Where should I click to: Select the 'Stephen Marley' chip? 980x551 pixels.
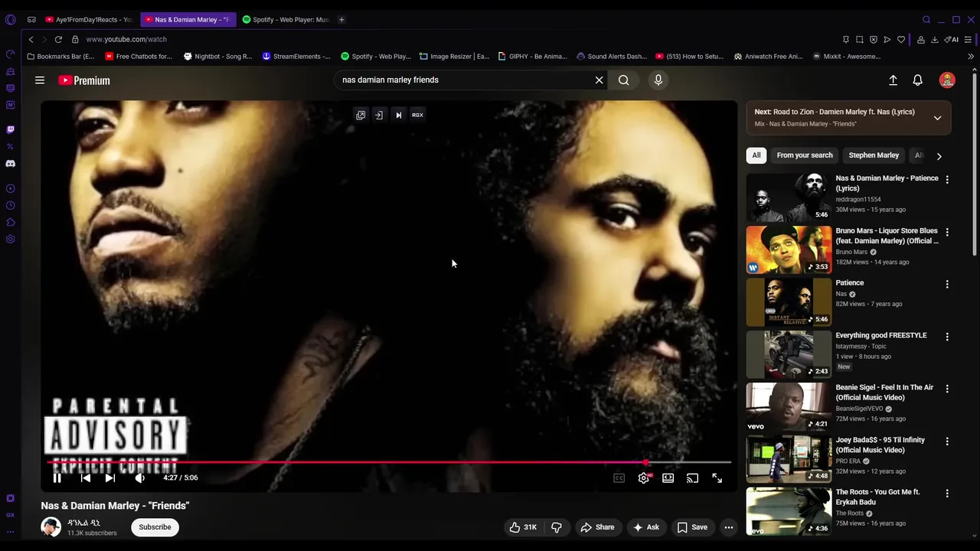click(x=874, y=155)
